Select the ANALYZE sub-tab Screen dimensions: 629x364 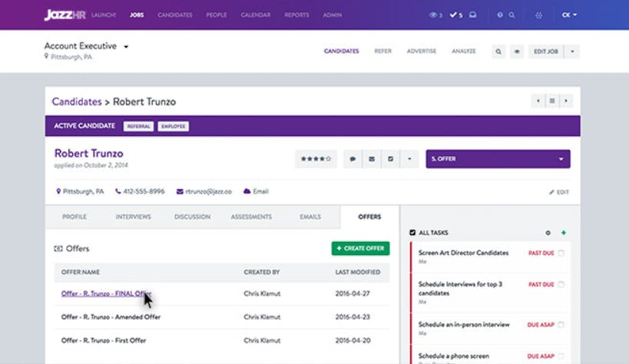(464, 51)
